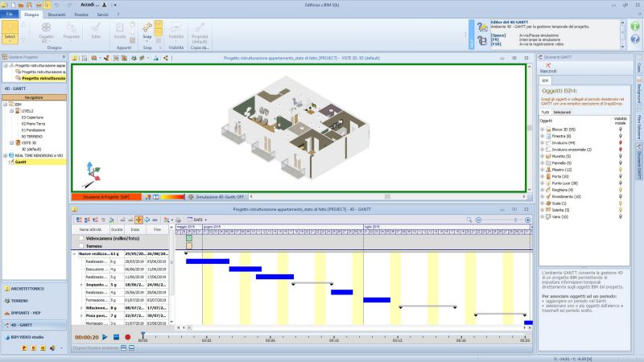Toggle initial visibility bulb for Finestra
This screenshot has width=644, height=362.
click(x=620, y=136)
